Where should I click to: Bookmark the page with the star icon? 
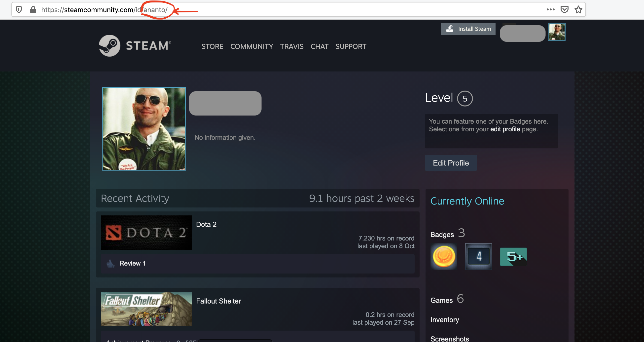tap(578, 9)
